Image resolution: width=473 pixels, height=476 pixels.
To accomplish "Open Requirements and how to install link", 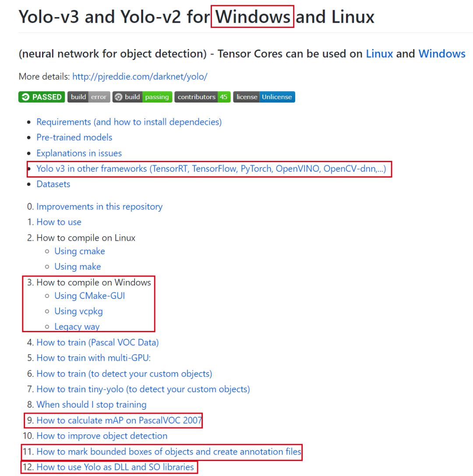I will (129, 122).
